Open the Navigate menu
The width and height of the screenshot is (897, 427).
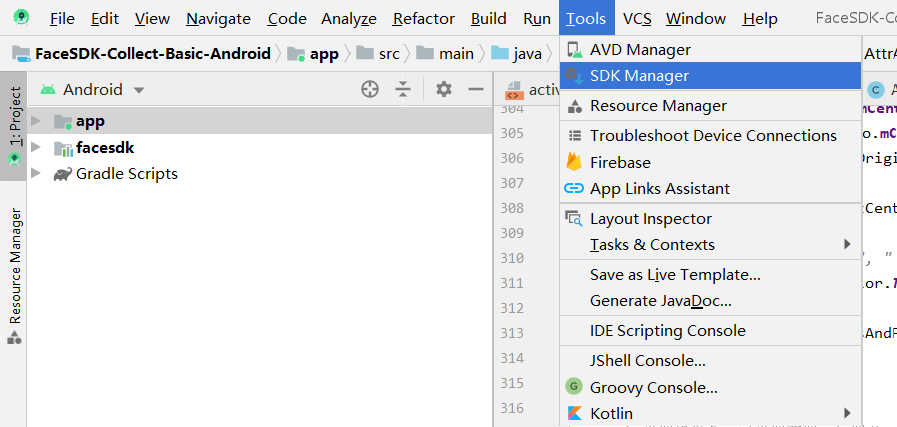(x=219, y=19)
